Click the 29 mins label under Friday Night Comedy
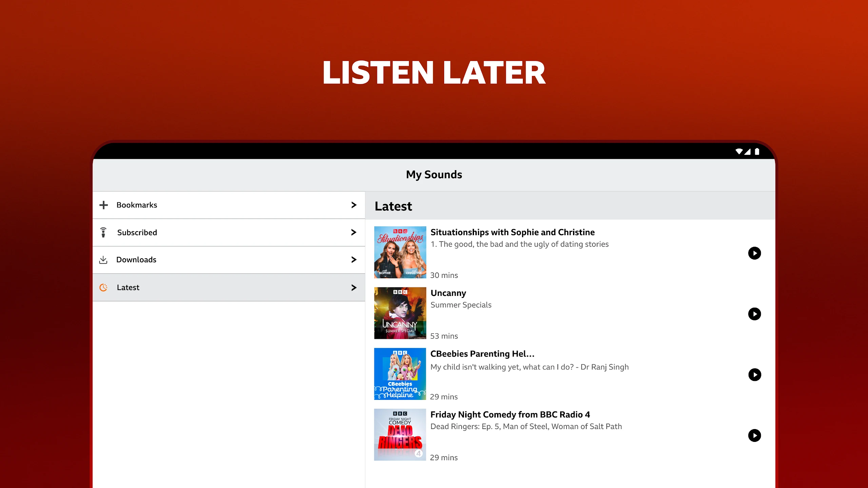The image size is (868, 488). click(x=444, y=457)
